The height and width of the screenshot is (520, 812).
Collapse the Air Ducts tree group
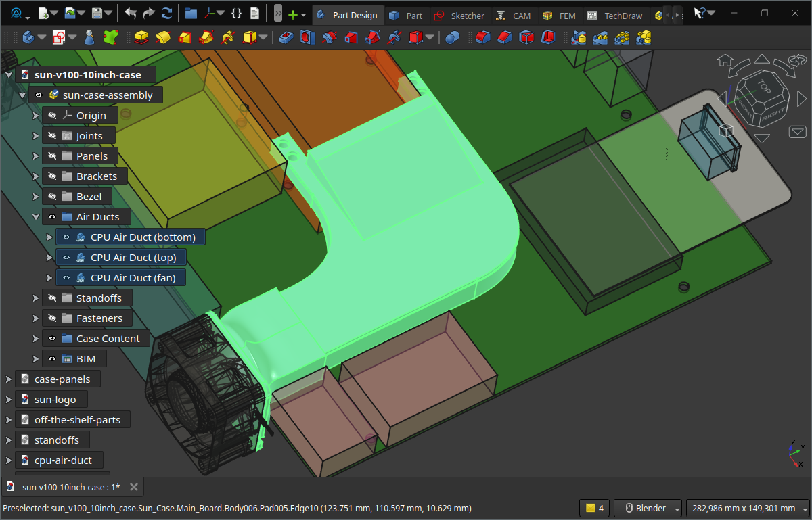pos(36,217)
